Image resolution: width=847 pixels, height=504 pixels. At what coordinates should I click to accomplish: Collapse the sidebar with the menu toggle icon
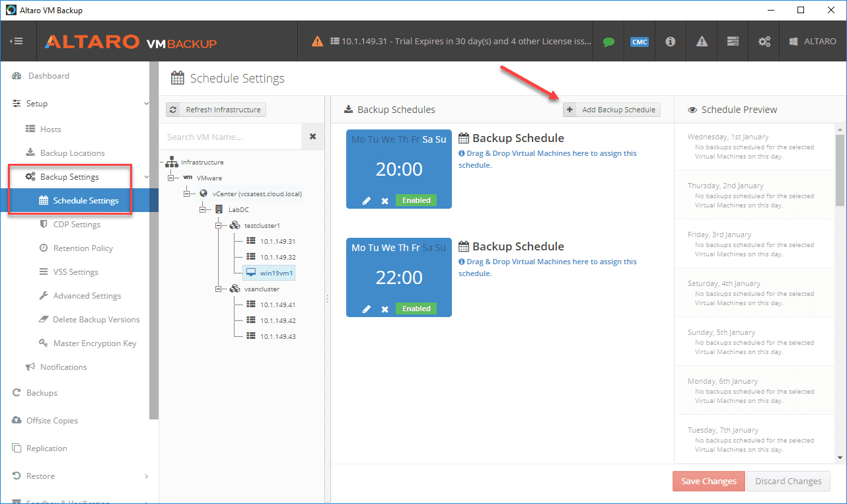pyautogui.click(x=17, y=41)
